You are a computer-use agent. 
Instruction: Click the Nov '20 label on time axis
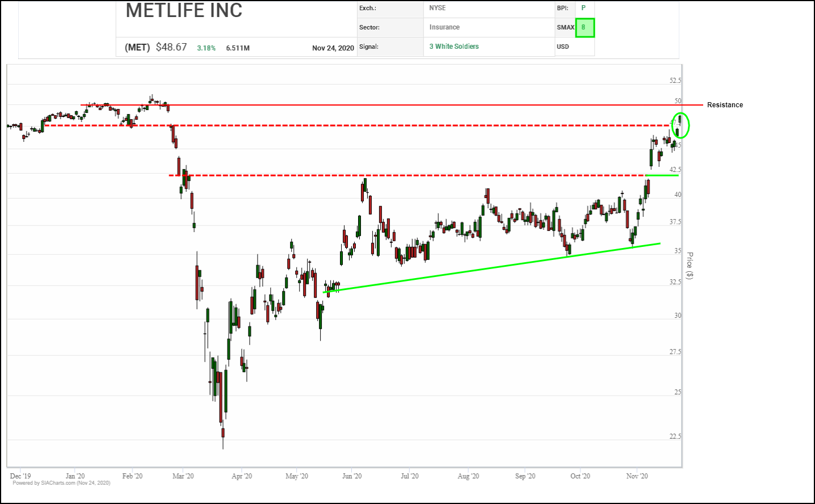(x=637, y=476)
